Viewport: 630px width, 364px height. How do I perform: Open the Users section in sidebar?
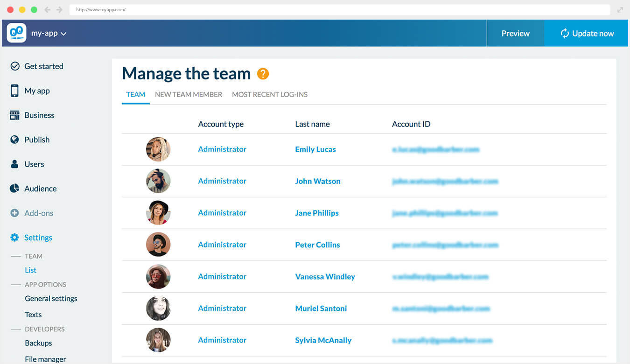(34, 164)
